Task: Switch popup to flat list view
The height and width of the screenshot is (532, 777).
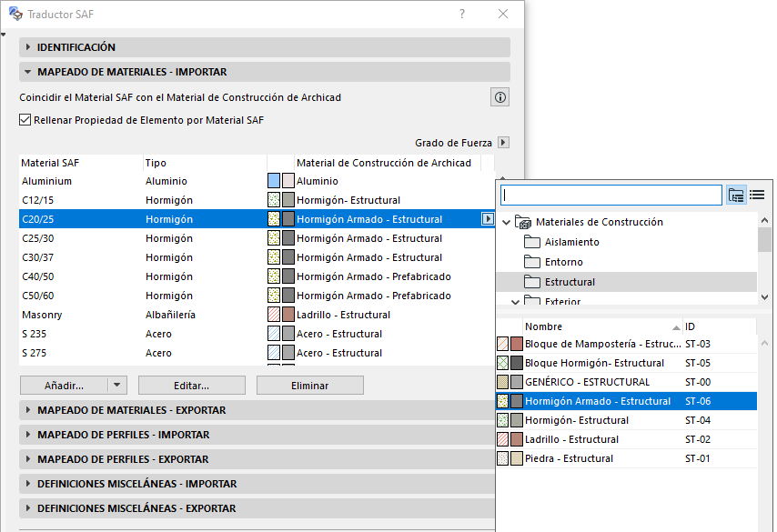Action: pos(757,196)
